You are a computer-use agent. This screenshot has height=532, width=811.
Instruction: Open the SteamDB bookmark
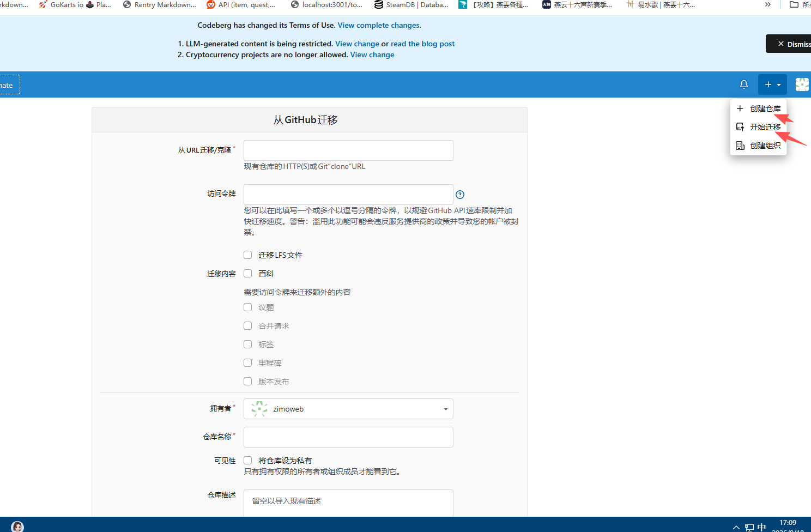point(411,5)
